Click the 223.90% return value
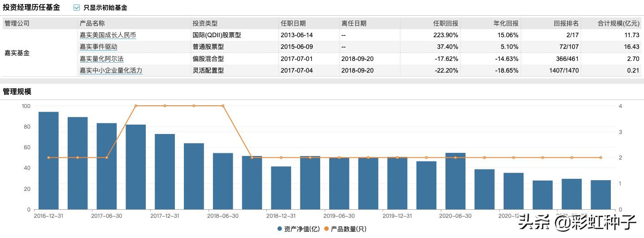 click(446, 35)
